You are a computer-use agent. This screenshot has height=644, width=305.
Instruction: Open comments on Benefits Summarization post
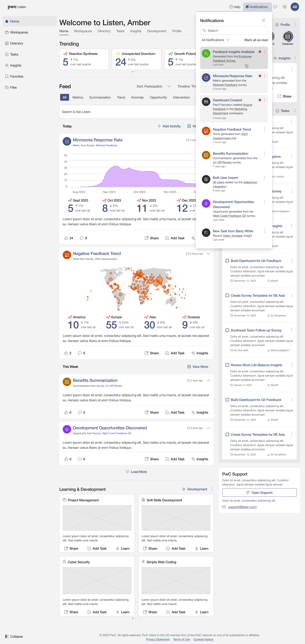coord(80,412)
